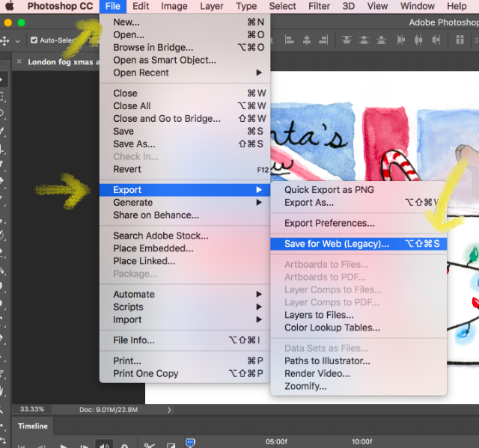Open the timeline settings gear

(124, 446)
